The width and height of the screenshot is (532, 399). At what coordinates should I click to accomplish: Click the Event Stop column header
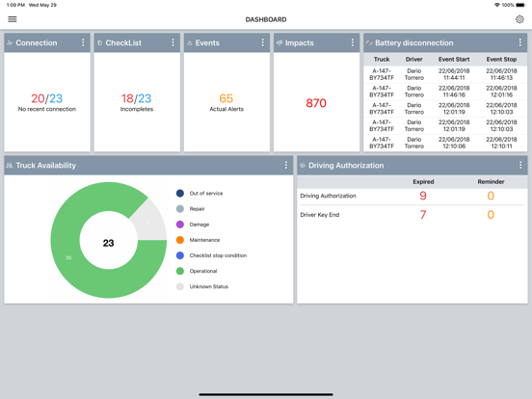[x=501, y=59]
